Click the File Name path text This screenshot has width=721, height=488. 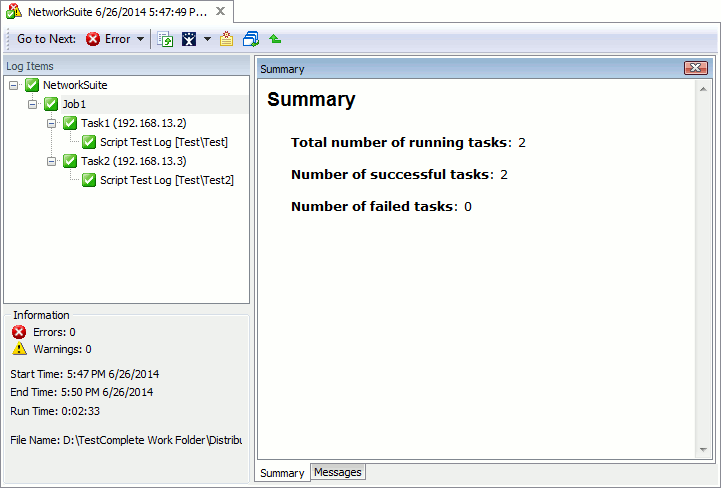pos(126,440)
